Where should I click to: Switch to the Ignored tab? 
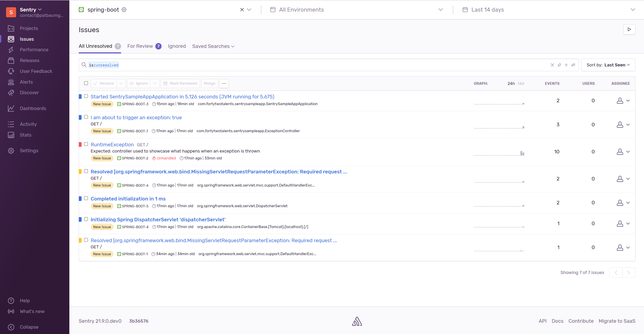pos(176,46)
